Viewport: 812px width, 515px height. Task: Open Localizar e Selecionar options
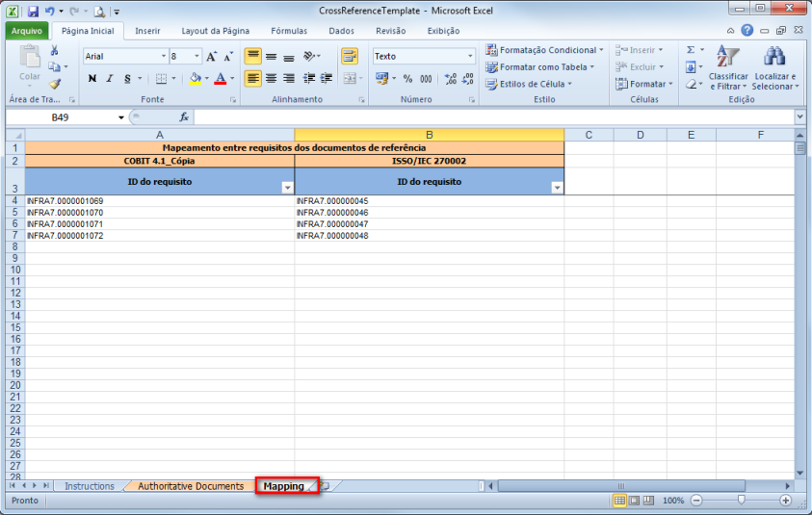click(x=775, y=68)
